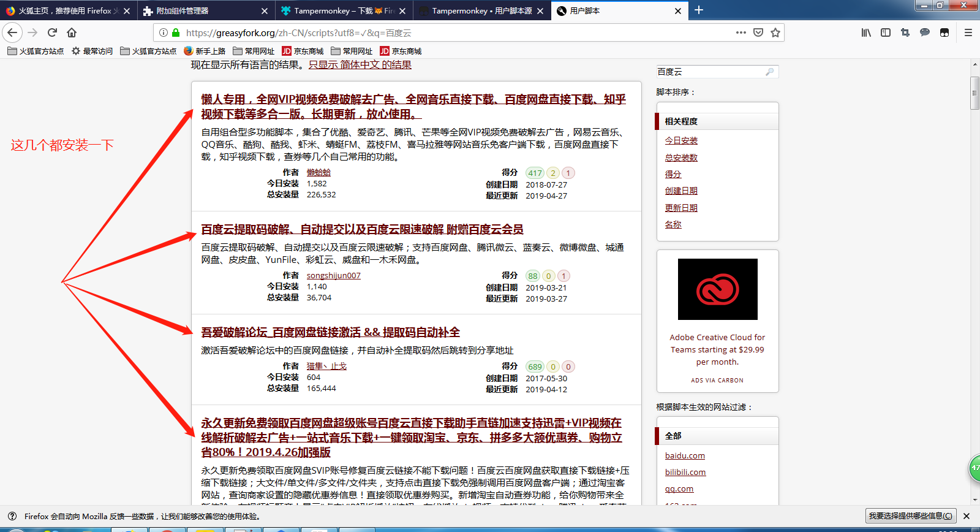Open the Firefox hamburger menu
The image size is (980, 532).
(968, 32)
